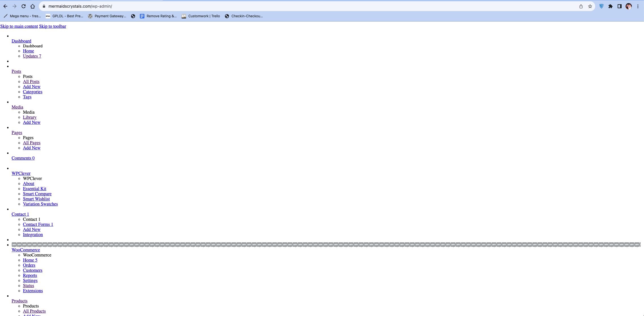
Task: Select Updates 7 from Dashboard menu
Action: (32, 56)
